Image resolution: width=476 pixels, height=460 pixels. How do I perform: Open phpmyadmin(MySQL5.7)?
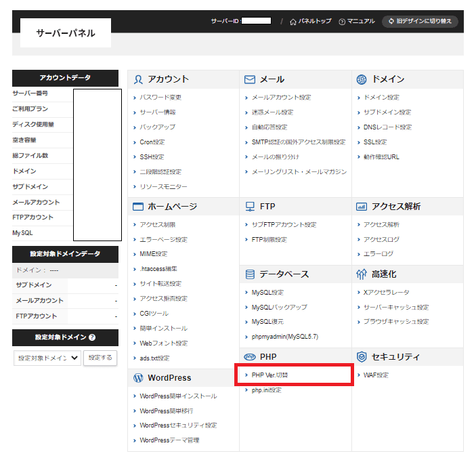[285, 337]
